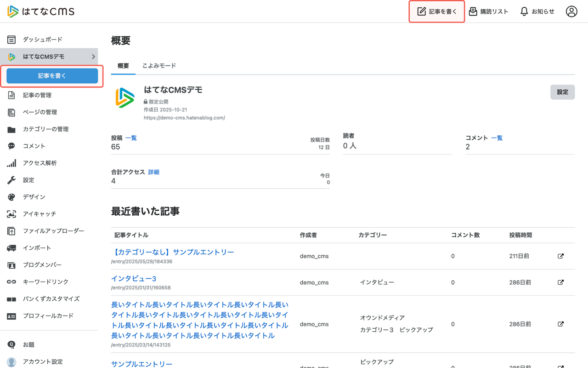The image size is (588, 368).
Task: Open external link icon for インタビュー3
Action: click(560, 282)
